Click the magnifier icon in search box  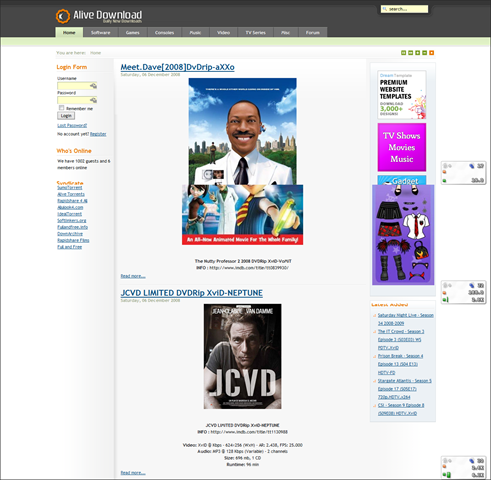[x=385, y=9]
